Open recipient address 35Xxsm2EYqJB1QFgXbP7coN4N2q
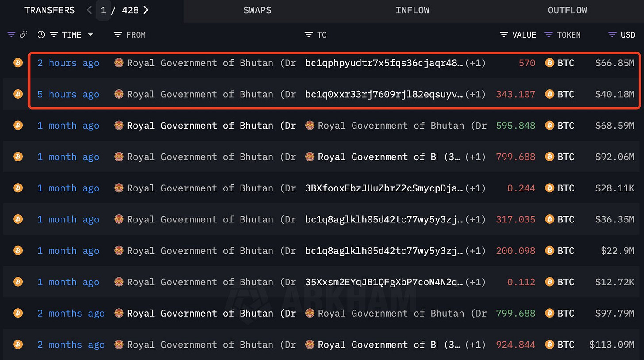This screenshot has width=644, height=360. coord(384,282)
